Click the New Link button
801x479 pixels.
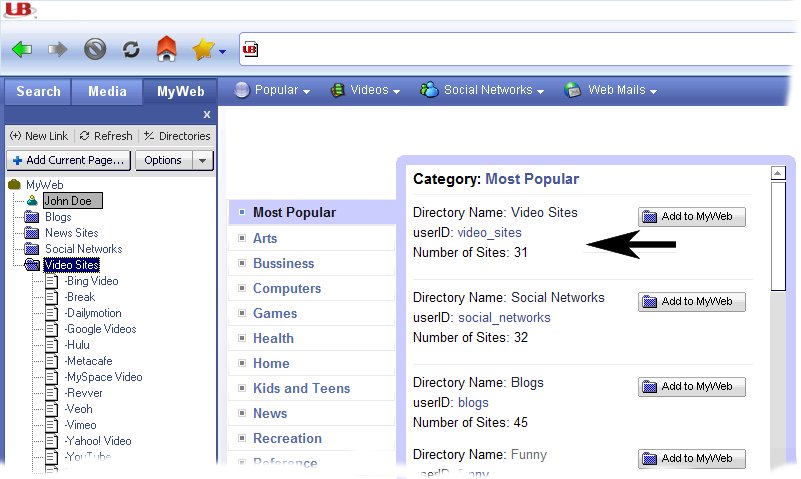point(39,136)
